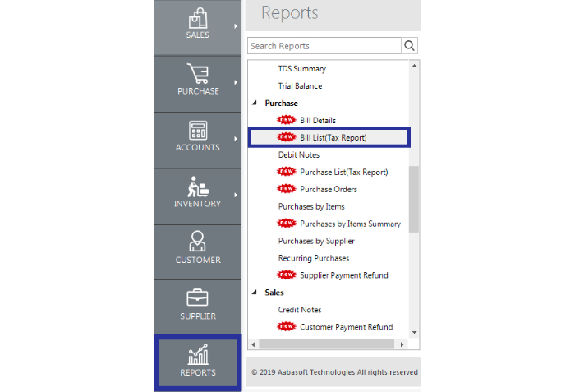Select the Purchase category heading
The image size is (575, 392).
(281, 104)
